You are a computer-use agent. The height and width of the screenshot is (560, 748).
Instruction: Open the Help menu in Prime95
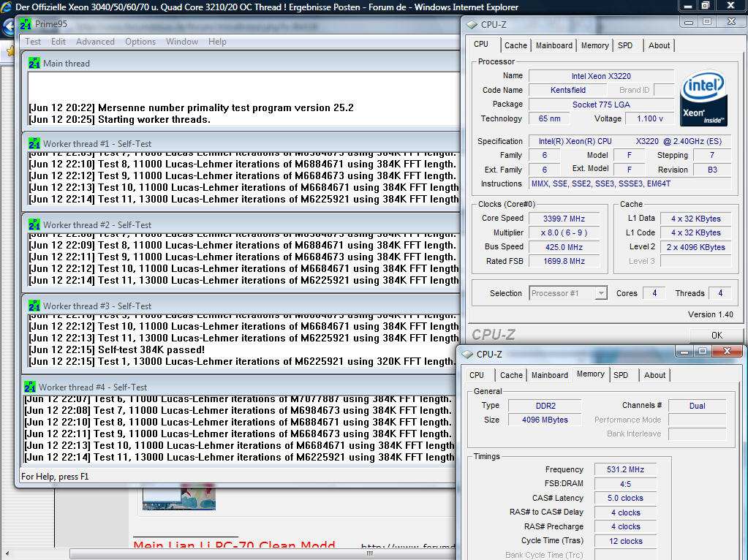[x=217, y=42]
